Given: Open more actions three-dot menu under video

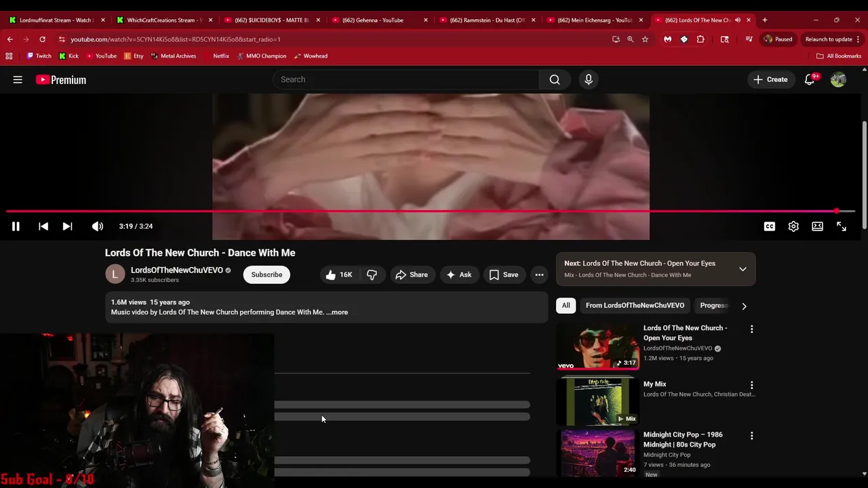Looking at the screenshot, I should (539, 274).
